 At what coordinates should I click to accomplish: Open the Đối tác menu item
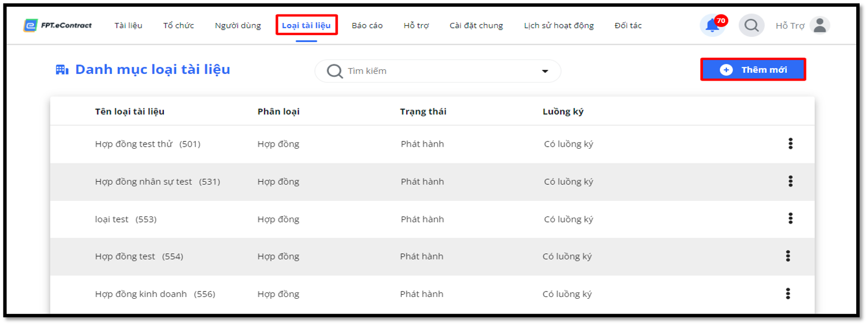pyautogui.click(x=628, y=25)
